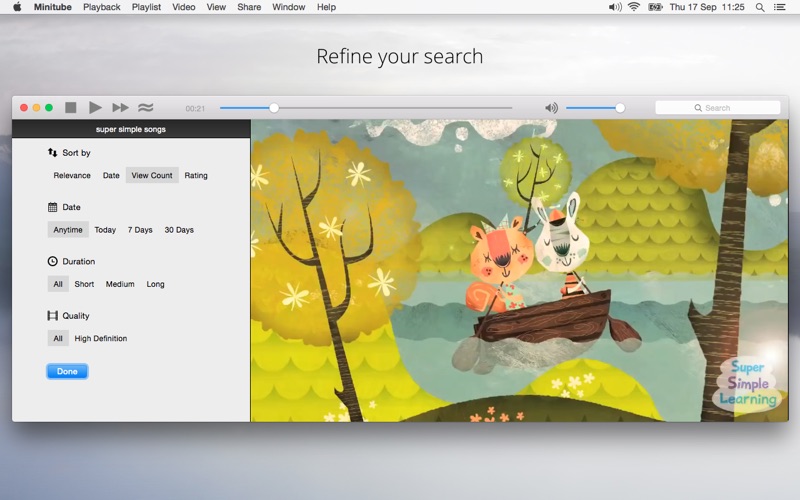Filter to last 7 Days
The height and width of the screenshot is (500, 800).
[140, 230]
